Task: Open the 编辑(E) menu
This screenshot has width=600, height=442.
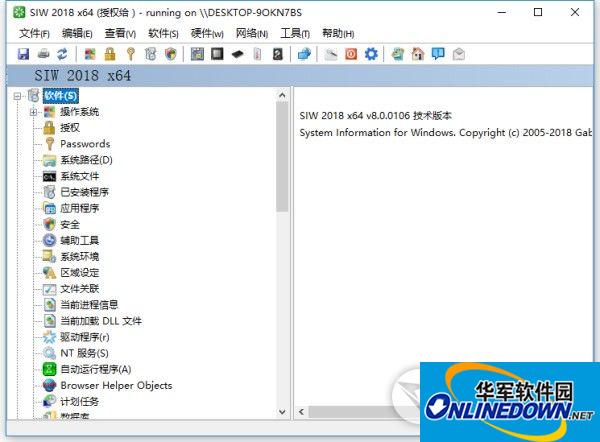Action: [77, 33]
